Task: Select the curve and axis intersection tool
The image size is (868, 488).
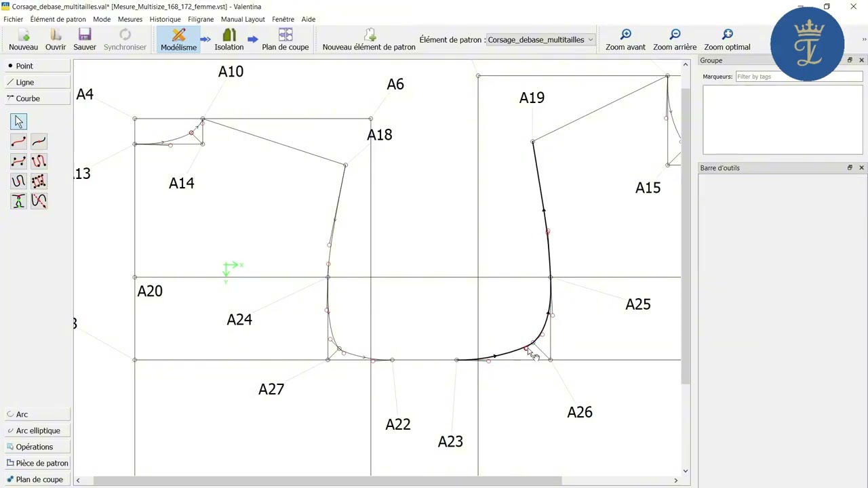Action: (x=39, y=201)
